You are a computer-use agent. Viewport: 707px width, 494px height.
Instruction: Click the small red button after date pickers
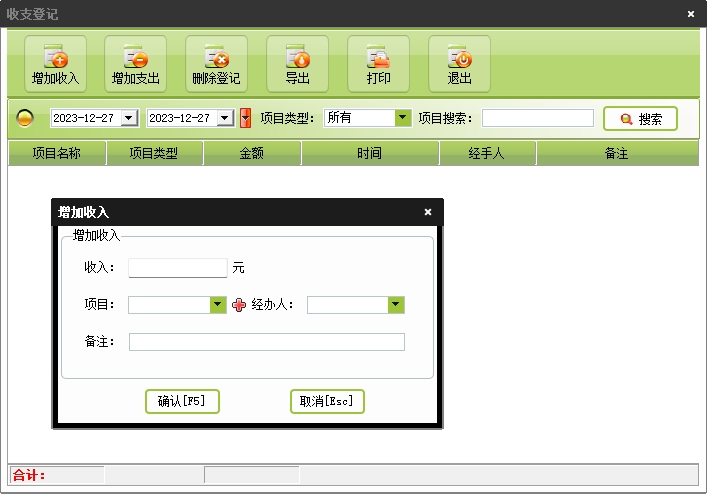[245, 118]
